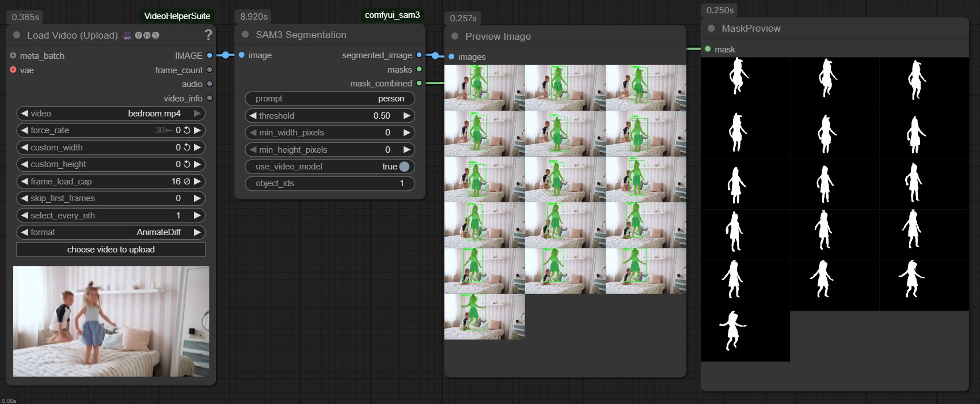Open first mask thumbnail in MaskPreview
The image size is (980, 404).
coord(745,82)
